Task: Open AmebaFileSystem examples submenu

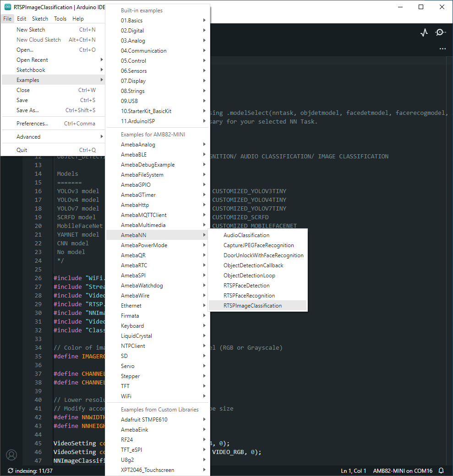Action: point(158,174)
